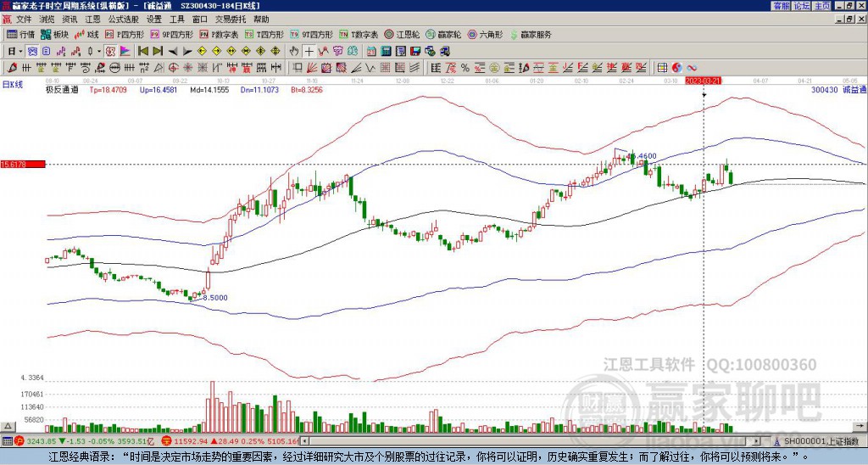
Task: Click right arrow button beside volume panel
Action: point(860,426)
